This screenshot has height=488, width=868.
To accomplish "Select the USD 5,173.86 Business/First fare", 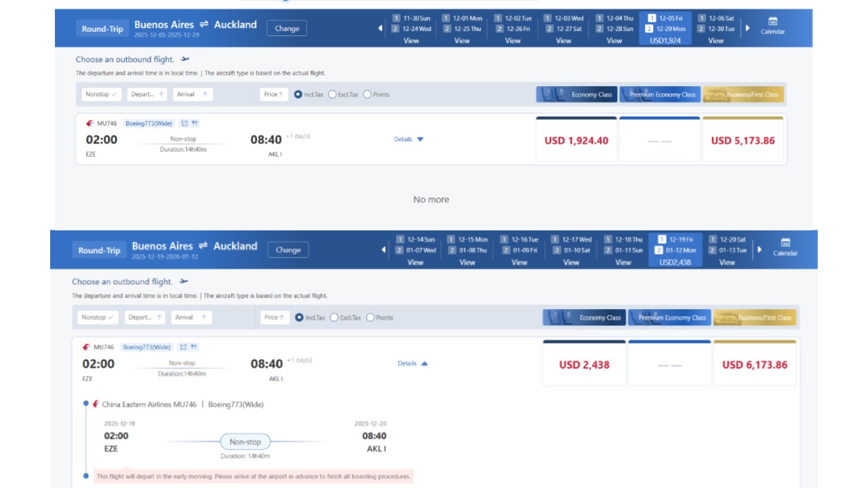I will pos(743,141).
